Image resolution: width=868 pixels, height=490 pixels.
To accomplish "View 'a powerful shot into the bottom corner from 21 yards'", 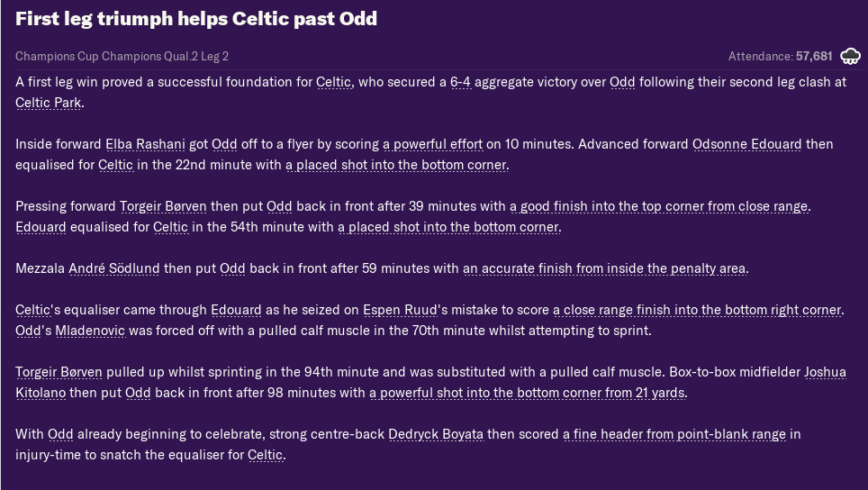I will click(x=527, y=393).
